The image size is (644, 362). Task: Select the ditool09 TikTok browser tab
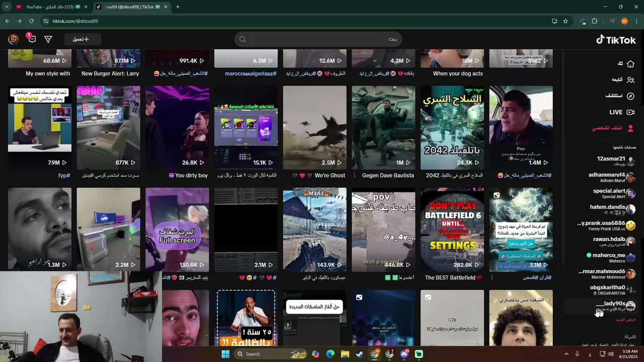coord(132,7)
